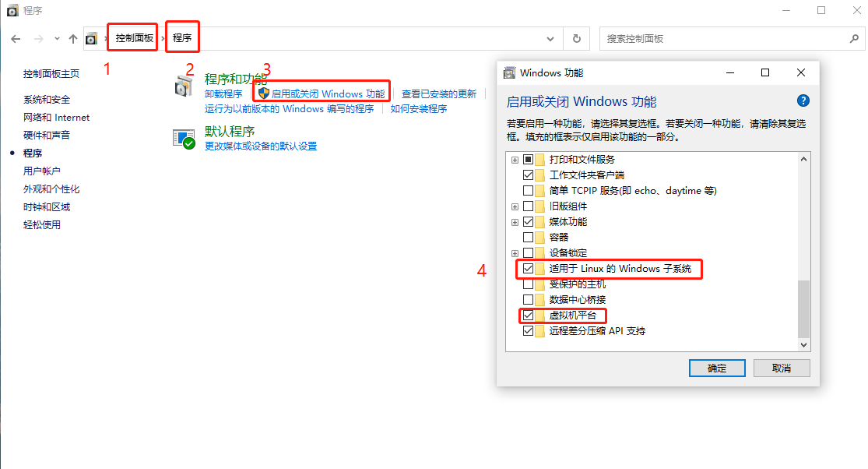This screenshot has height=469, width=868.
Task: Click the Control Panel icon in the address bar
Action: click(91, 39)
